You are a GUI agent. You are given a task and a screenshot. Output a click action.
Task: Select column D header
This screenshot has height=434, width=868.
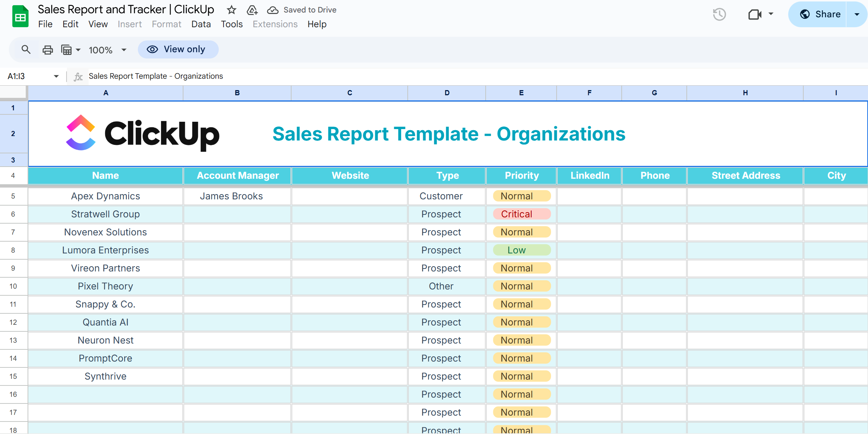447,93
